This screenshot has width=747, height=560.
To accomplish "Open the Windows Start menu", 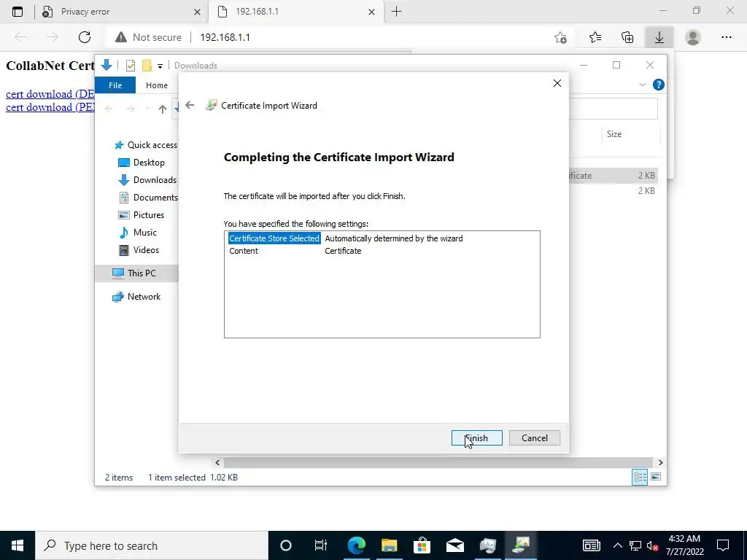I will pyautogui.click(x=18, y=545).
